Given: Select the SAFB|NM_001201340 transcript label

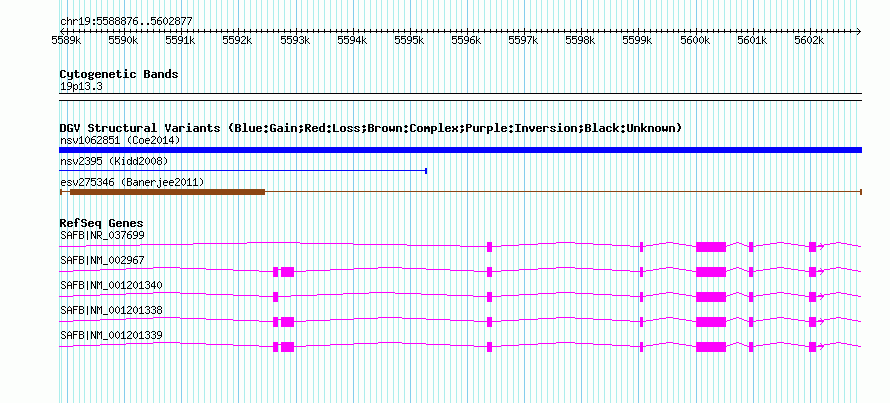Looking at the screenshot, I should point(111,285).
